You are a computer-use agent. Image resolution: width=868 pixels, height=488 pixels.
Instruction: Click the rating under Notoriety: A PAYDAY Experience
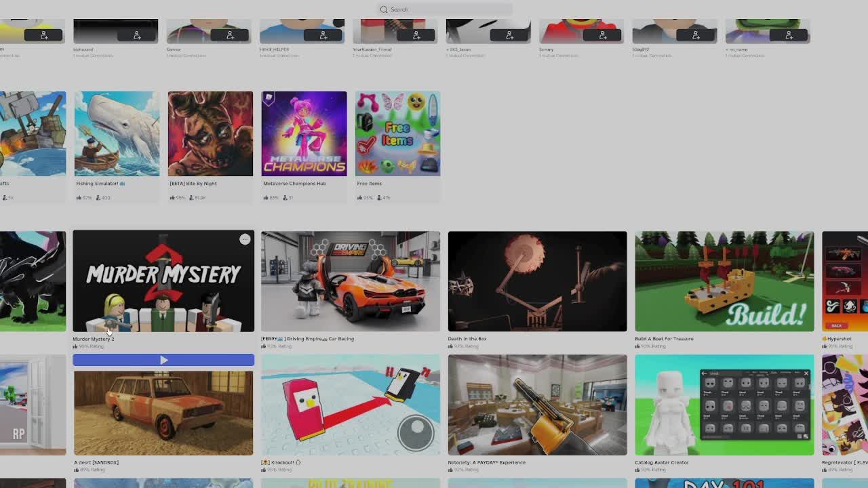464,470
